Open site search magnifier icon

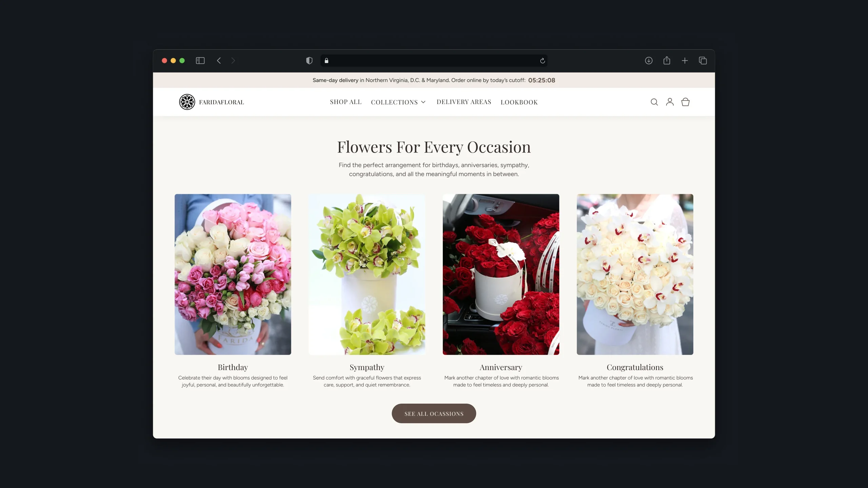pyautogui.click(x=654, y=102)
